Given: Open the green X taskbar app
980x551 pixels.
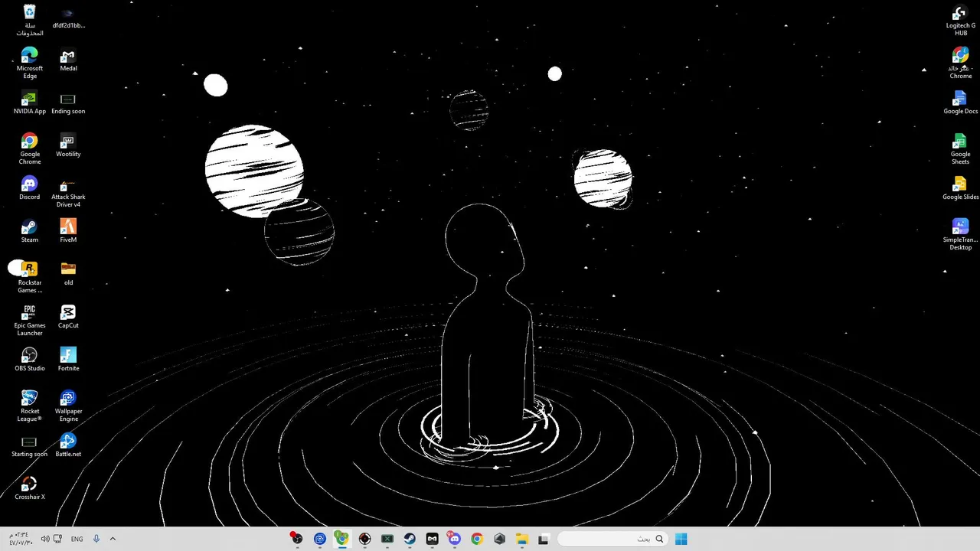Looking at the screenshot, I should click(387, 539).
